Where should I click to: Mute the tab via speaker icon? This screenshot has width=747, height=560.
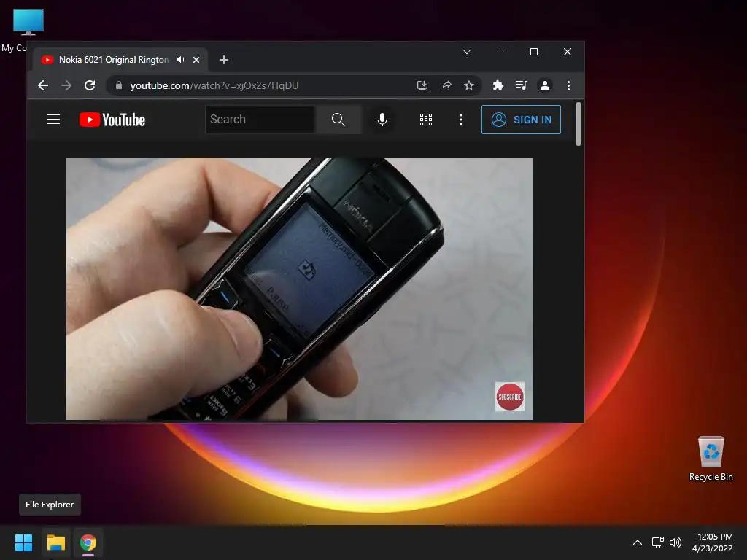click(x=181, y=60)
